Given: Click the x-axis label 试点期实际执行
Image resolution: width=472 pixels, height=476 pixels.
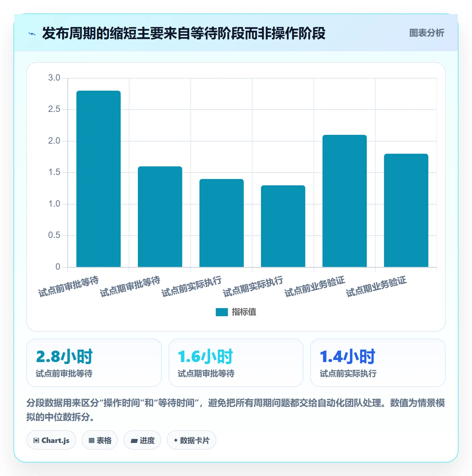Looking at the screenshot, I should point(253,287).
